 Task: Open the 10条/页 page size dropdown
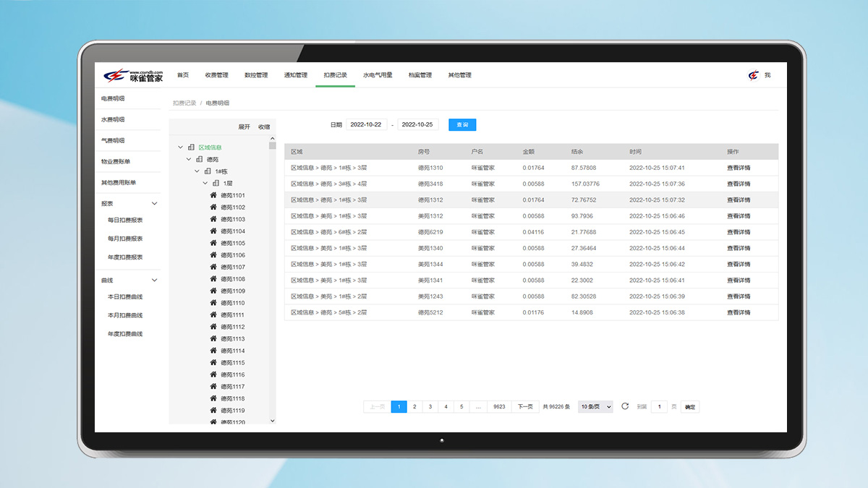pos(595,407)
